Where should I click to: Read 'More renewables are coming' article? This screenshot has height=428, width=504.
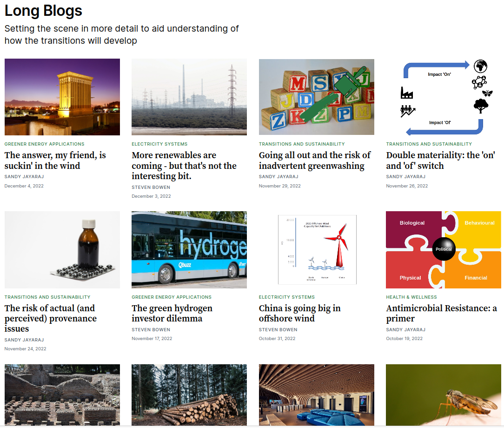coord(184,166)
